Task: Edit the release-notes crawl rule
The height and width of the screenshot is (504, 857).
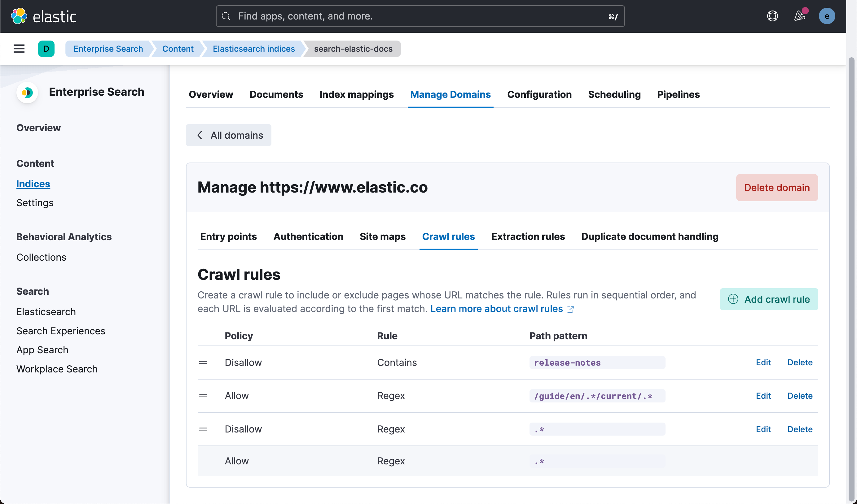Action: pyautogui.click(x=763, y=362)
